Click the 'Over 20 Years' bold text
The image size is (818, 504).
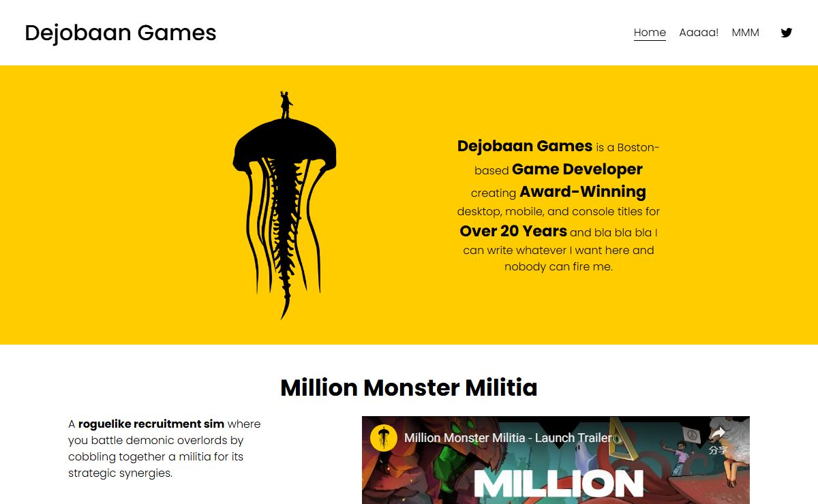pos(513,231)
